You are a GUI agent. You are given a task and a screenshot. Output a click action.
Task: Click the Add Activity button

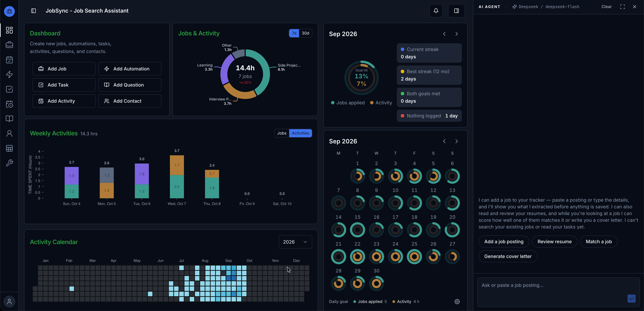(x=64, y=101)
